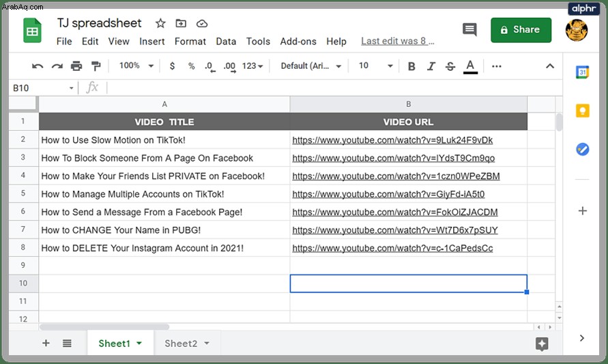Select cell 'How to CHANGE Your Name in PUBG!'
The height and width of the screenshot is (364, 608).
click(x=164, y=230)
